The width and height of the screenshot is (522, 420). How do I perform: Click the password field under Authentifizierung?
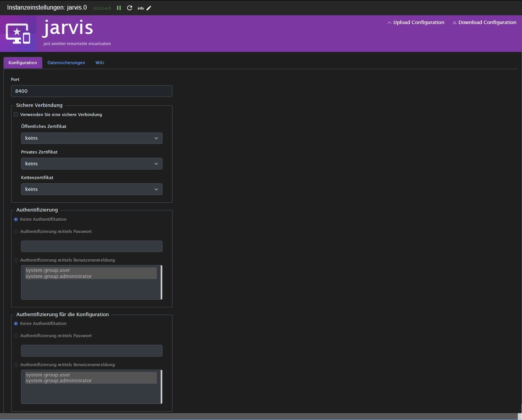coord(92,246)
